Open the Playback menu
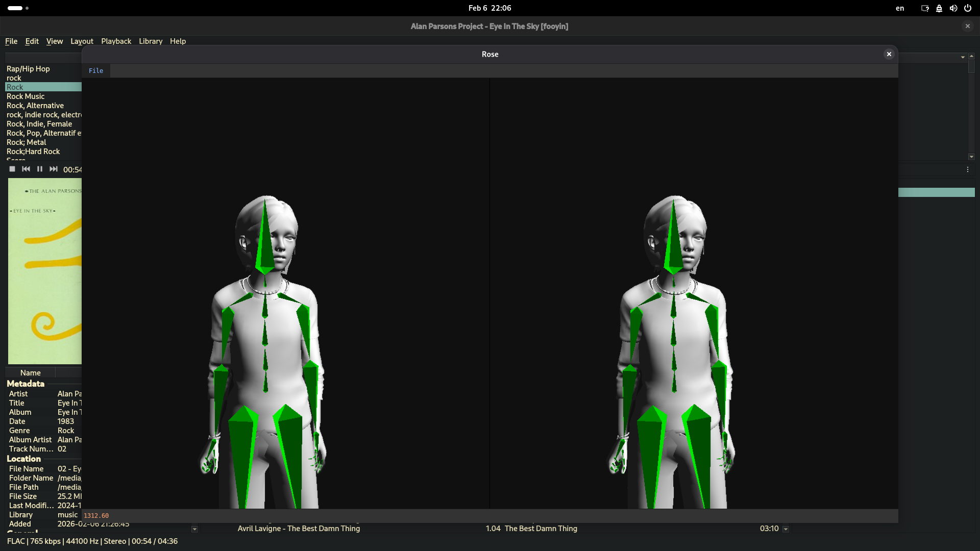Viewport: 980px width, 551px height. 116,41
